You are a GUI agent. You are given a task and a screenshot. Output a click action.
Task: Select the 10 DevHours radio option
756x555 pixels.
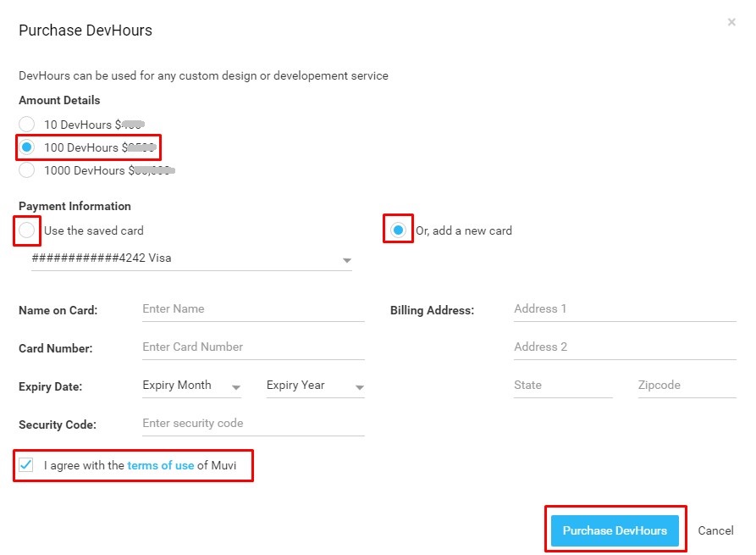coord(26,124)
